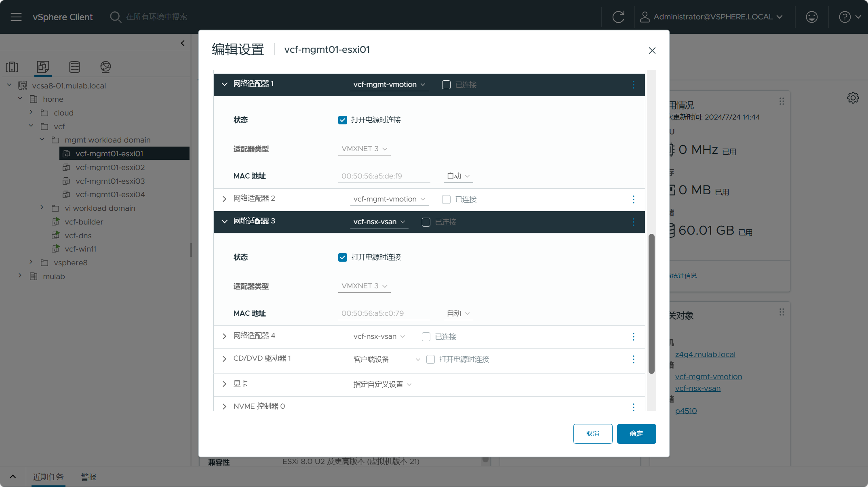Screen dimensions: 868x487
Task: Close the edit settings dialog
Action: pos(652,50)
